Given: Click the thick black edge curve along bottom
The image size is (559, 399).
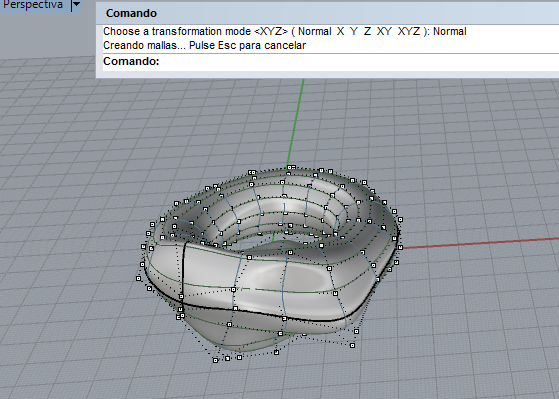Looking at the screenshot, I should tap(271, 315).
